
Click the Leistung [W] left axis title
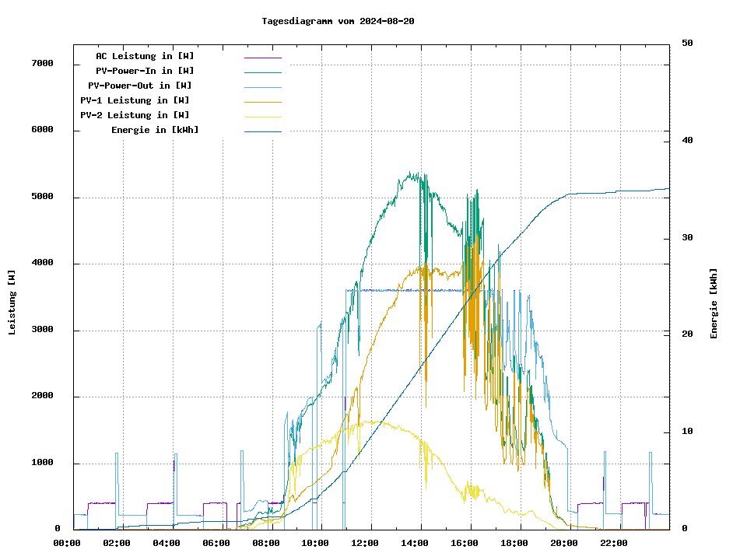pyautogui.click(x=12, y=303)
